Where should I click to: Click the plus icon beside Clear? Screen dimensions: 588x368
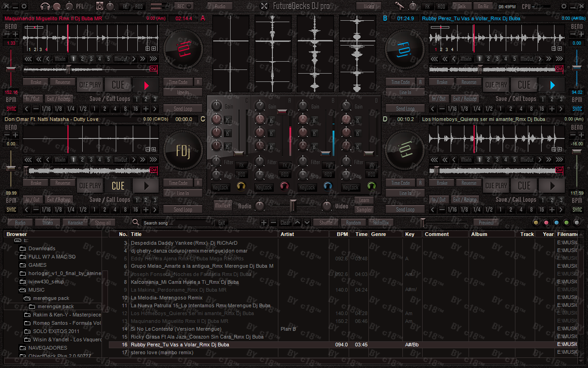click(x=264, y=223)
